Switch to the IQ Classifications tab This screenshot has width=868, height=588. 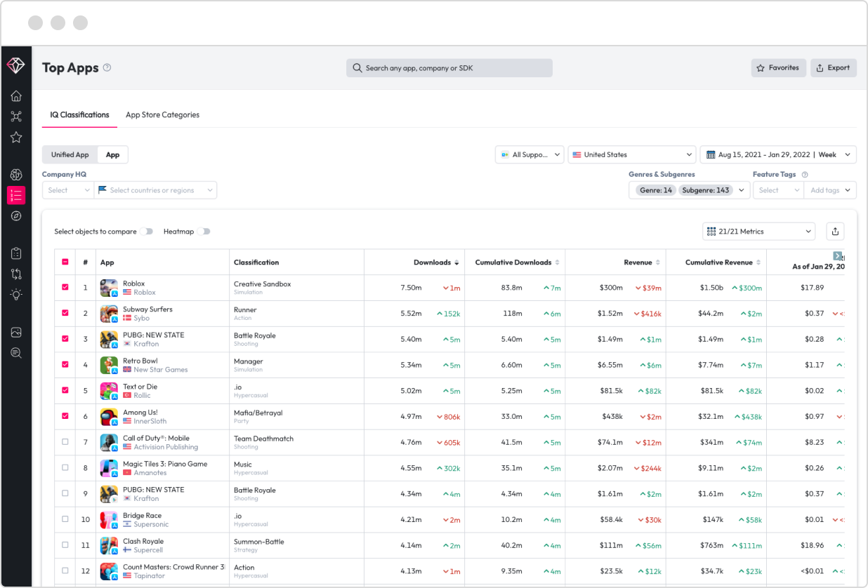click(80, 115)
